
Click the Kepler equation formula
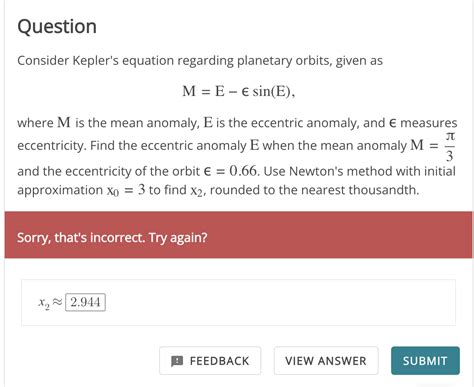point(239,91)
